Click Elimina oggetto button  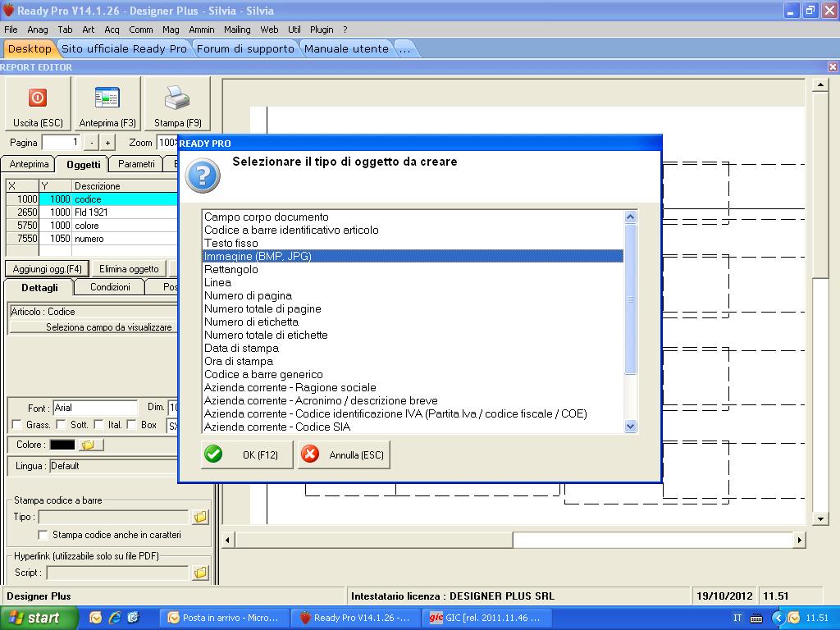(x=129, y=269)
